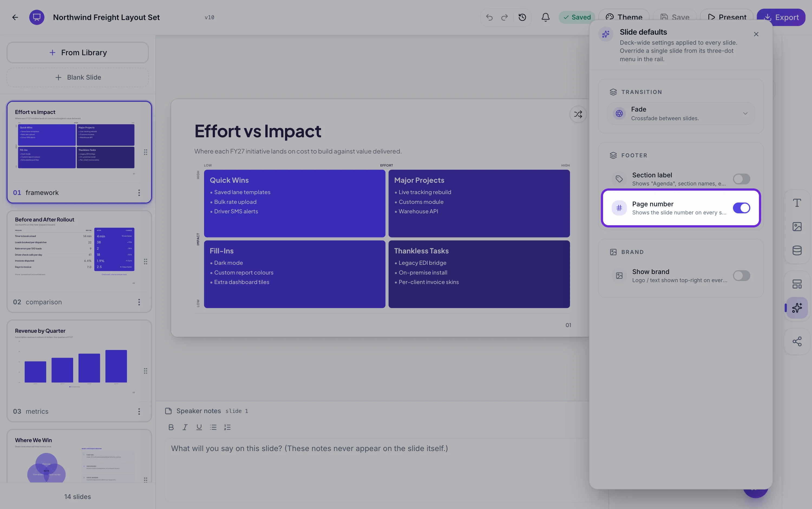Click the Major Projects quadrant title
Viewport: 812px width, 509px height.
pos(419,180)
